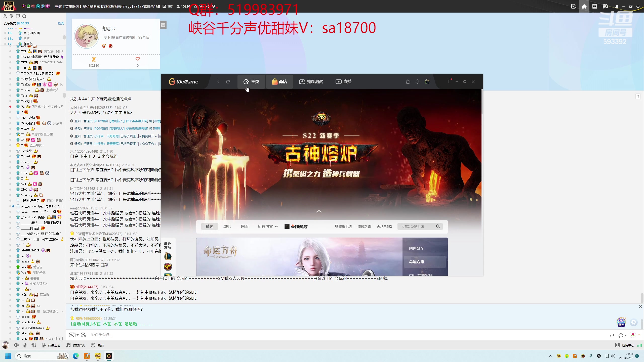Expand gift panel orange chevron
Viewport: 644px width, 362px height.
[639, 335]
